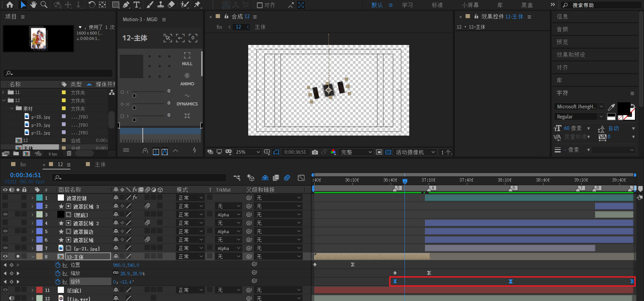The width and height of the screenshot is (644, 301).
Task: Switch to the 主体 timeline tab
Action: pos(100,164)
